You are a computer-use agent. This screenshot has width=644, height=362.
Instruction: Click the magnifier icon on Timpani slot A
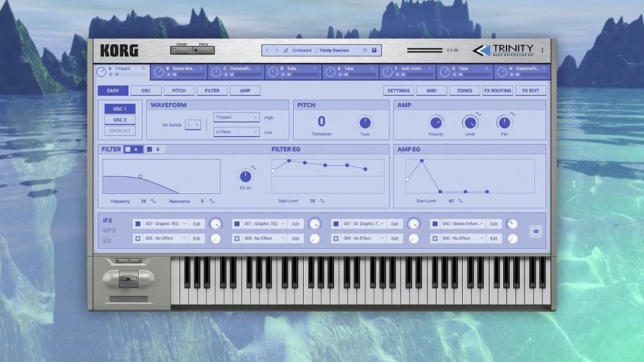point(144,68)
